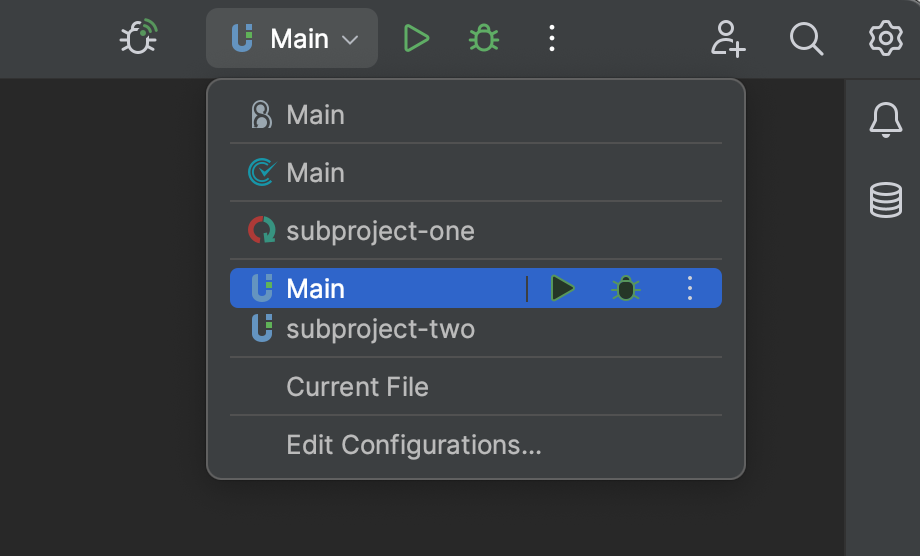
Task: Open the Database tool window
Action: [885, 200]
